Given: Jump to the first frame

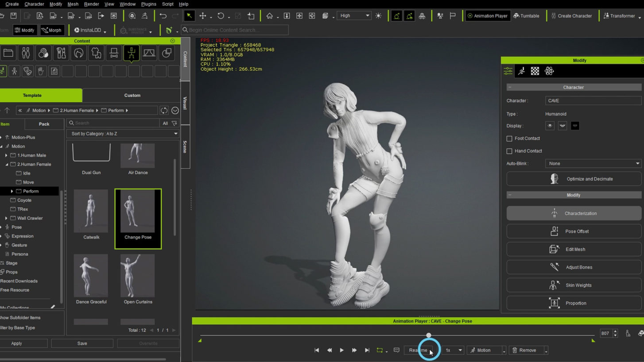Looking at the screenshot, I should [x=317, y=350].
